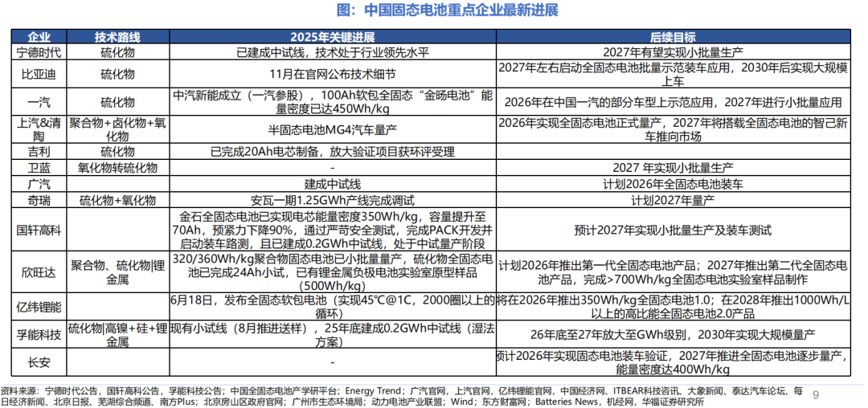Click page number 9
Screen dimensions: 868x408
coord(815,394)
